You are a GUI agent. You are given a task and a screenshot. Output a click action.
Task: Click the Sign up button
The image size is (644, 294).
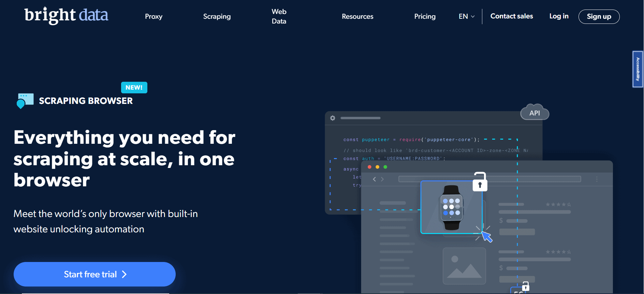pyautogui.click(x=599, y=17)
